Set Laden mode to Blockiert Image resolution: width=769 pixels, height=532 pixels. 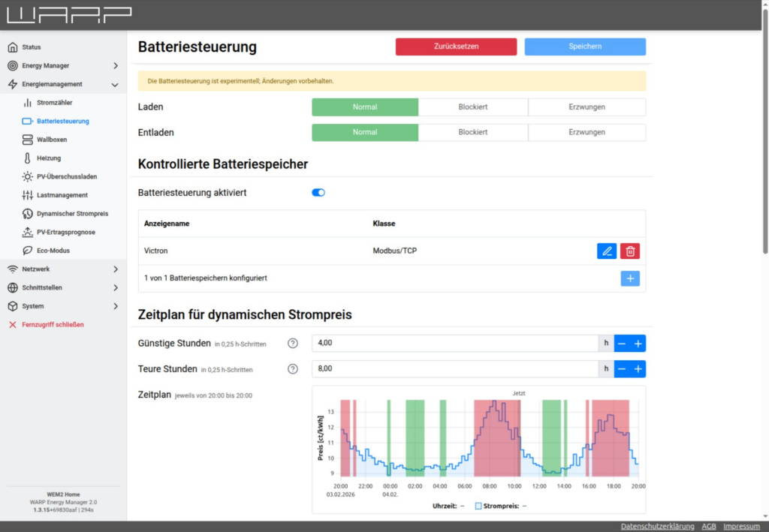click(473, 107)
